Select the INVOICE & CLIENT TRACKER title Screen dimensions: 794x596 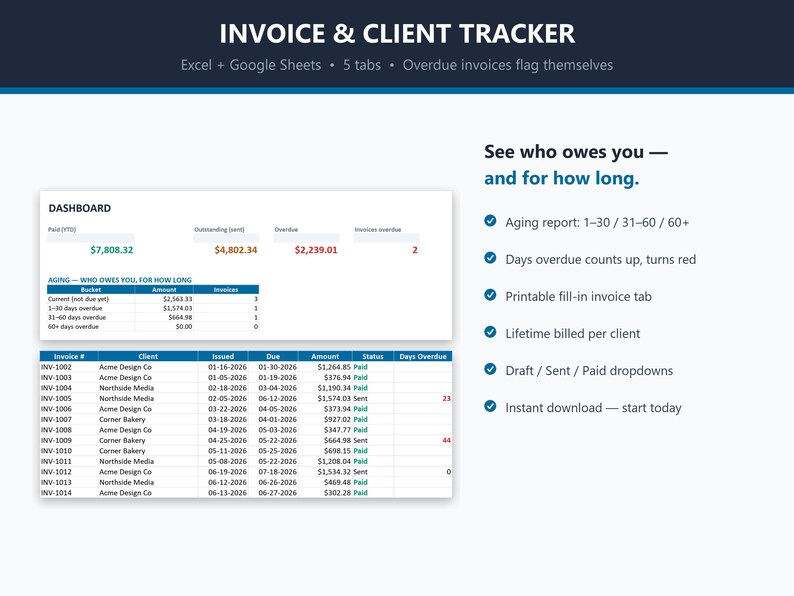click(397, 34)
